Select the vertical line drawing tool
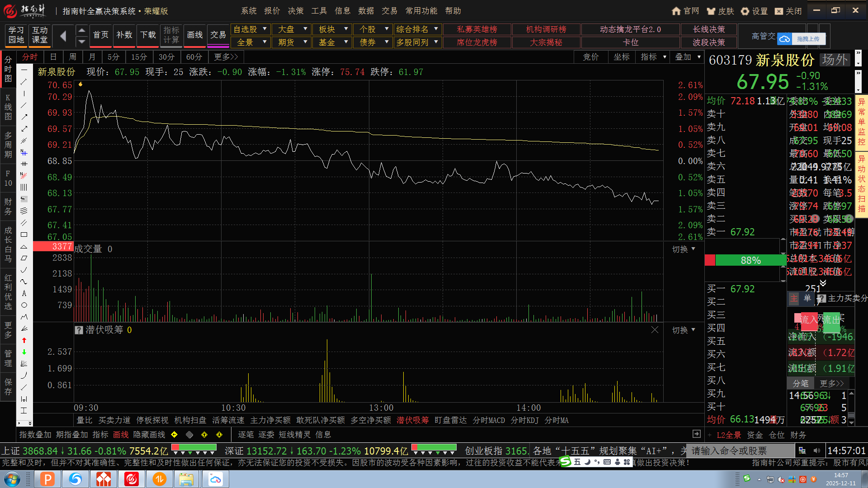 point(24,94)
